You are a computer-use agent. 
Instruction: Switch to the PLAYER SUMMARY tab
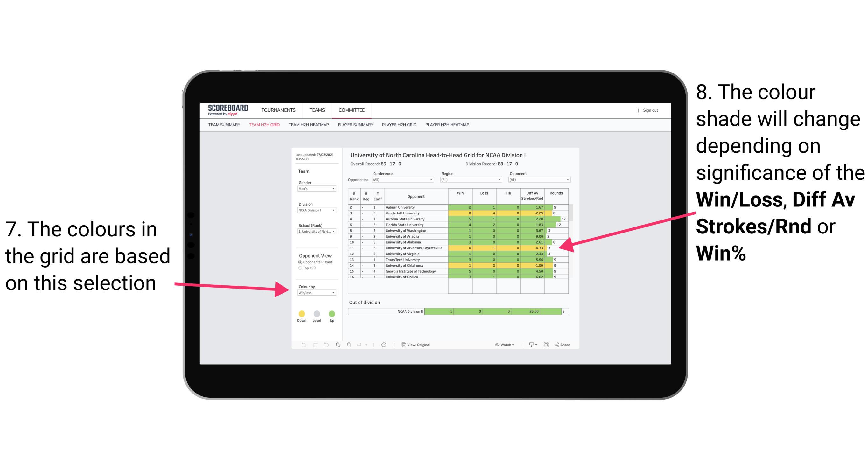[x=356, y=127]
